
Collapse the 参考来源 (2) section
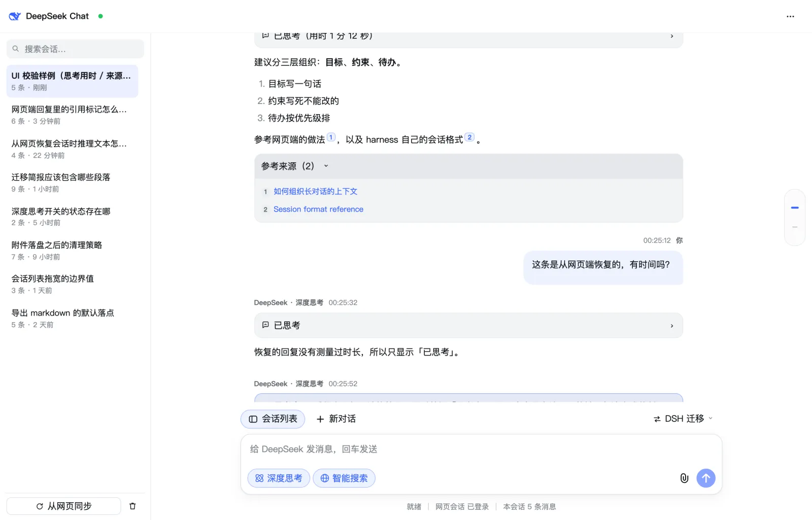click(x=468, y=166)
